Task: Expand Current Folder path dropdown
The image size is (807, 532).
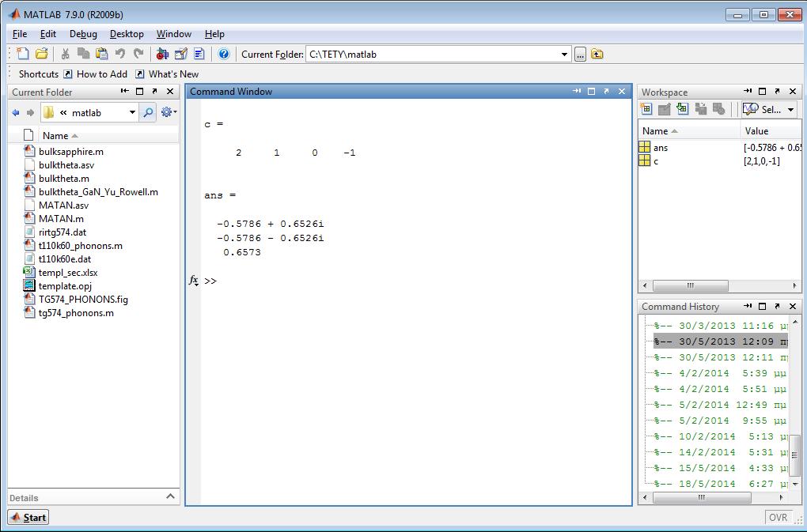Action: tap(564, 54)
